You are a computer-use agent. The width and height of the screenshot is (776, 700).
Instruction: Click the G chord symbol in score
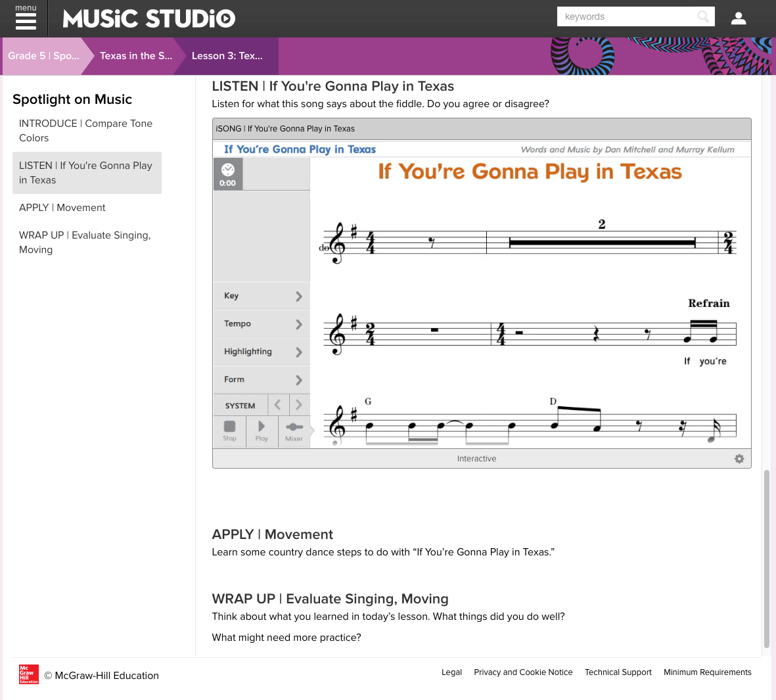coord(368,402)
